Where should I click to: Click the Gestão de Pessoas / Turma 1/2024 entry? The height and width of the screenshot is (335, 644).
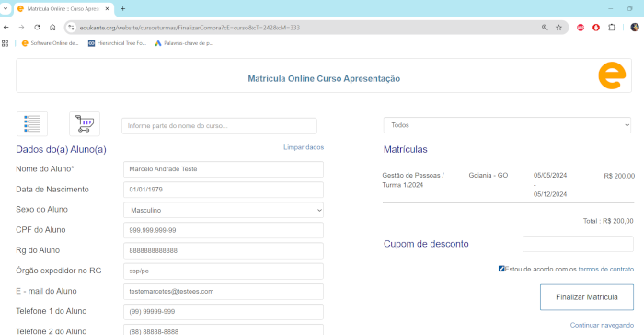pos(413,180)
